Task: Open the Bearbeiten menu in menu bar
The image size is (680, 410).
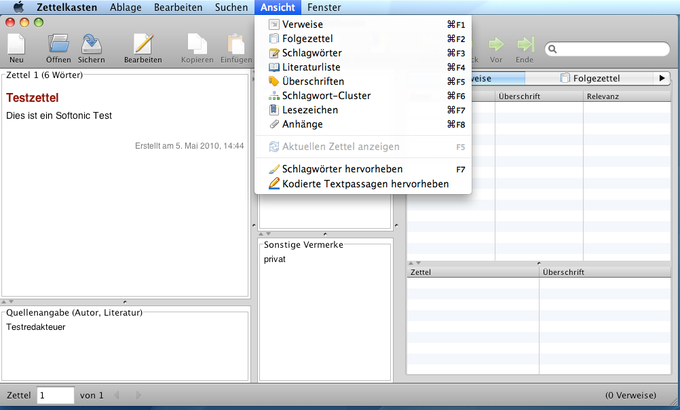Action: click(178, 7)
